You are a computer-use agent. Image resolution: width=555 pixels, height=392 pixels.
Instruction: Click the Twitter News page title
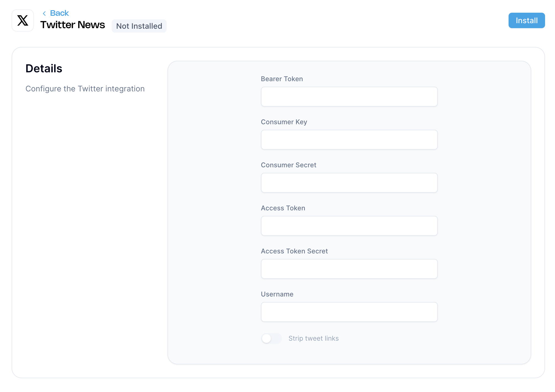[x=72, y=25]
